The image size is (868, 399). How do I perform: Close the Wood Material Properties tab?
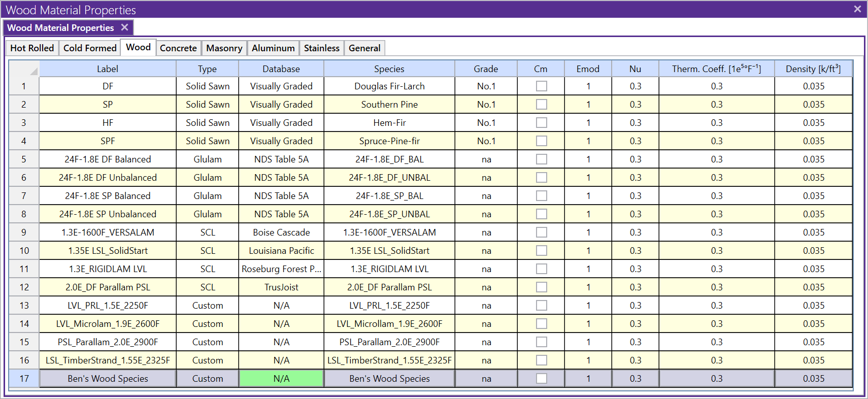tap(124, 27)
